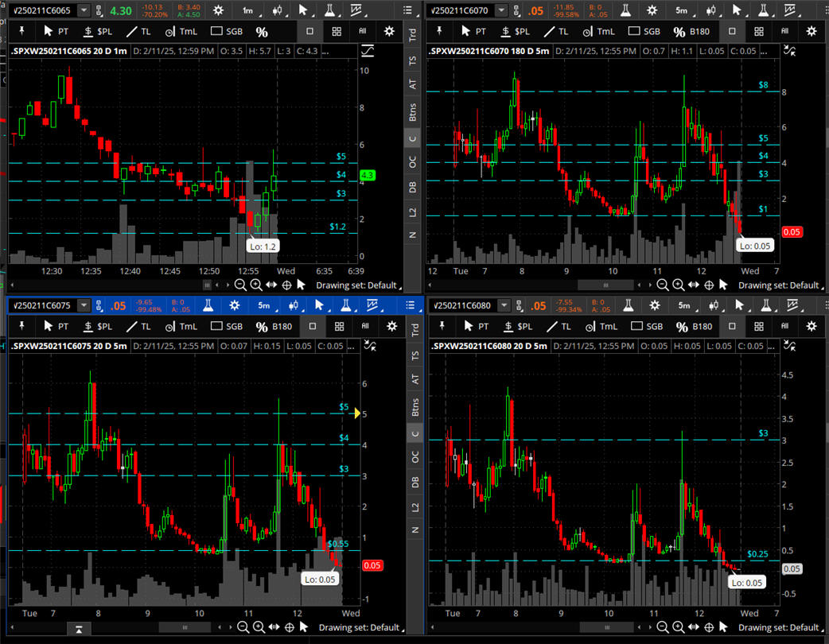Select the TL trendline tool in C6075 toolbar
This screenshot has height=644, width=829.
click(138, 327)
